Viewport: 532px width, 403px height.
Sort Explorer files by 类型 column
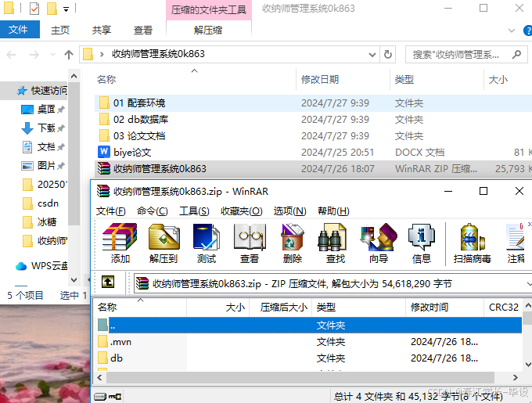pos(404,79)
